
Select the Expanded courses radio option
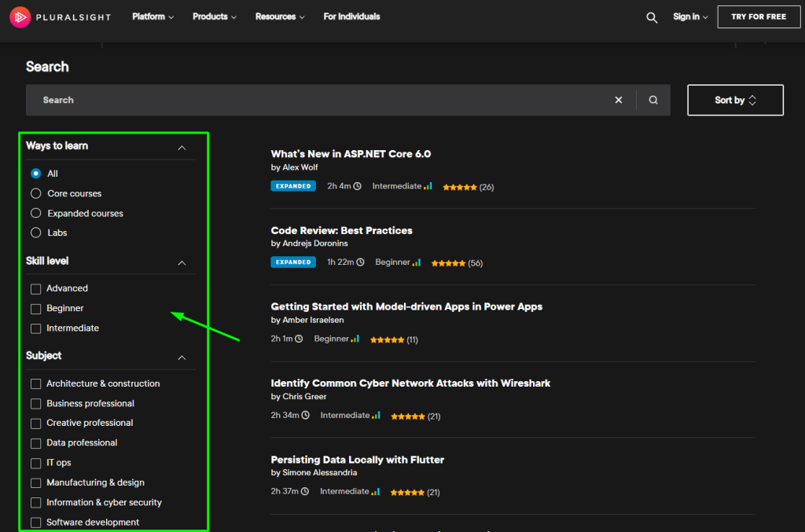click(35, 213)
